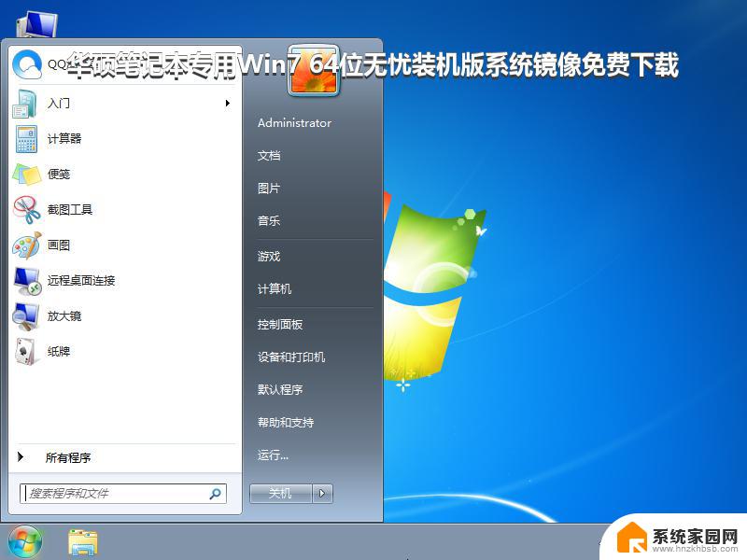Open Solitaire cards icon (纸牌)
Viewport: 747px width, 560px height.
coord(25,352)
